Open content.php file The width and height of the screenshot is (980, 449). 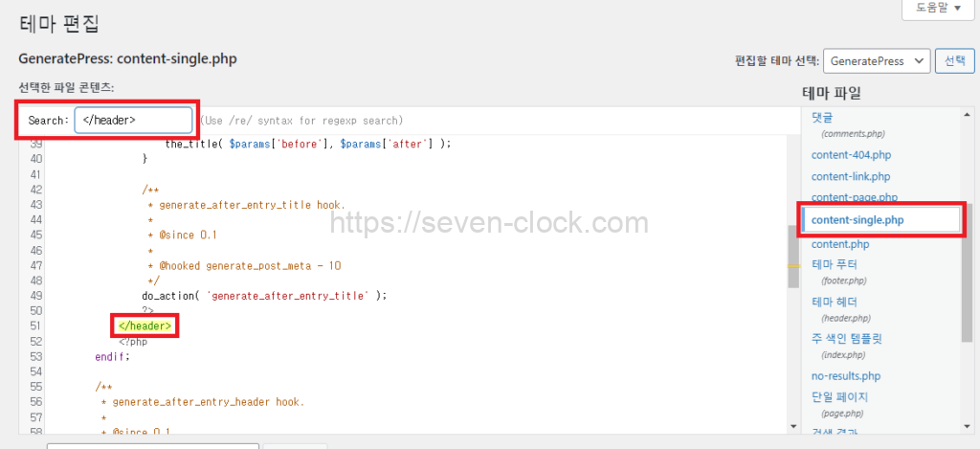(x=839, y=244)
